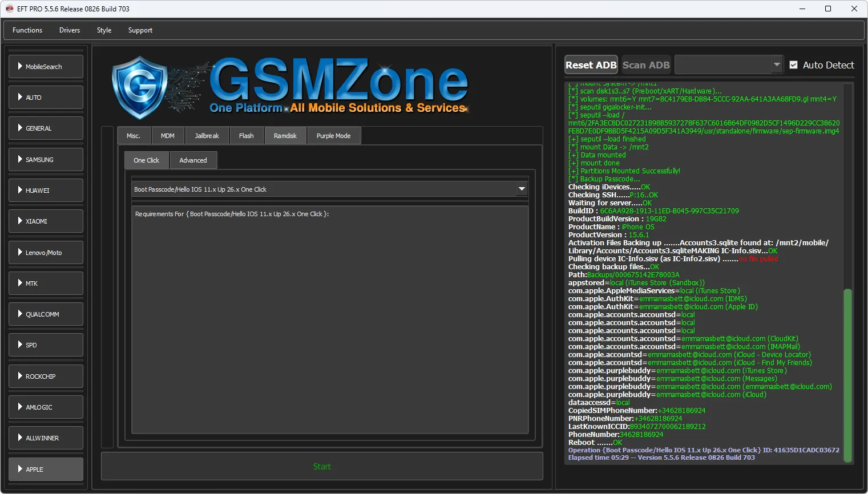Click the Start button
868x494 pixels.
tap(322, 467)
